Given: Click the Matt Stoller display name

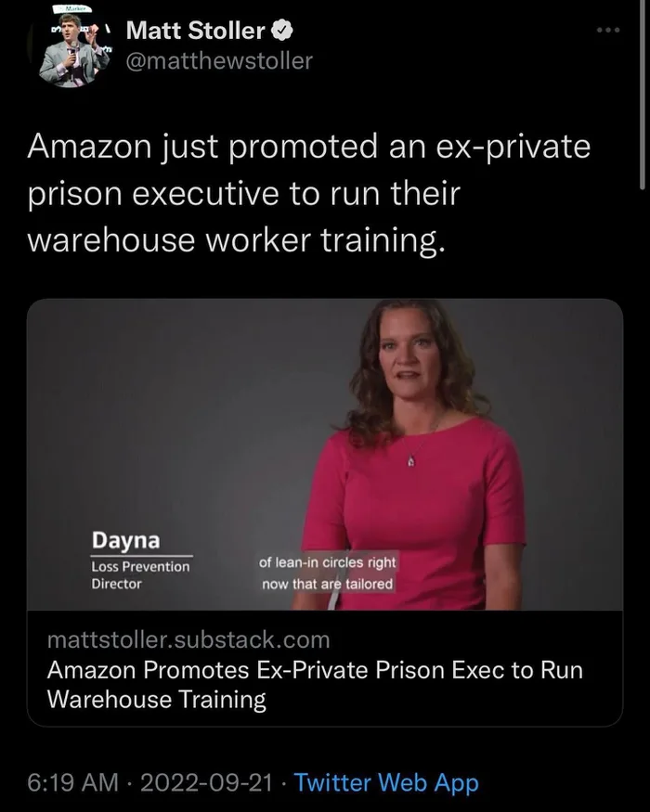Looking at the screenshot, I should (x=195, y=31).
